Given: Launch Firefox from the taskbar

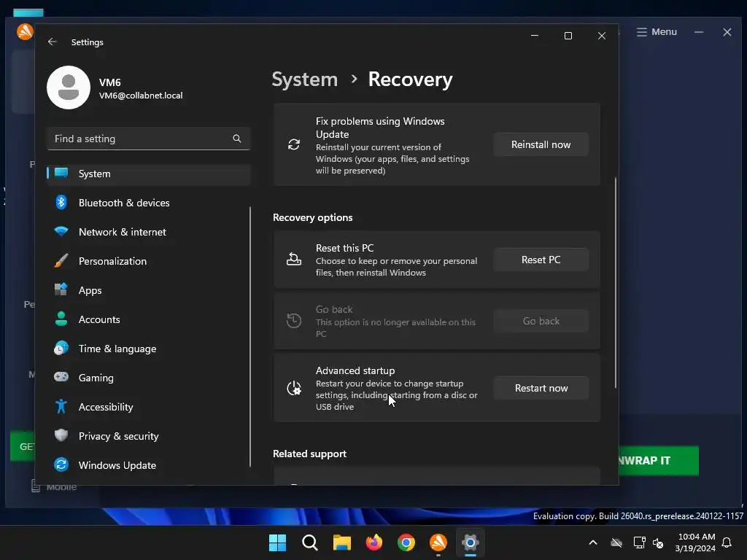Looking at the screenshot, I should [x=374, y=542].
